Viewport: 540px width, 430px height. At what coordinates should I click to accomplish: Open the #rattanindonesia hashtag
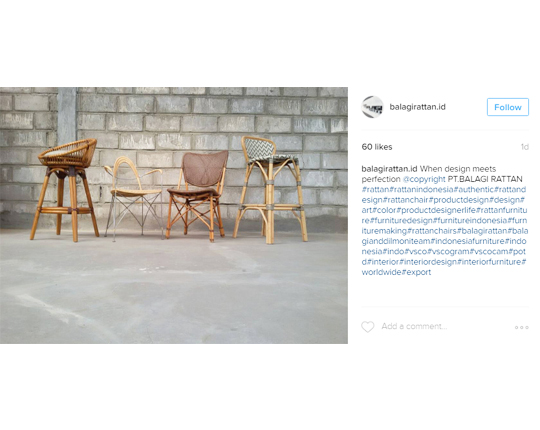tap(422, 189)
